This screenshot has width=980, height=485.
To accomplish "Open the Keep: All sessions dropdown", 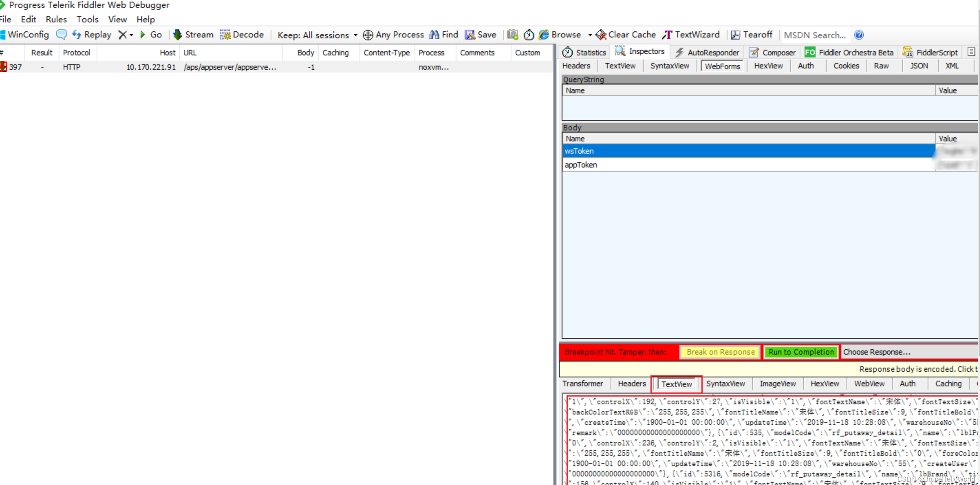I will [x=317, y=35].
